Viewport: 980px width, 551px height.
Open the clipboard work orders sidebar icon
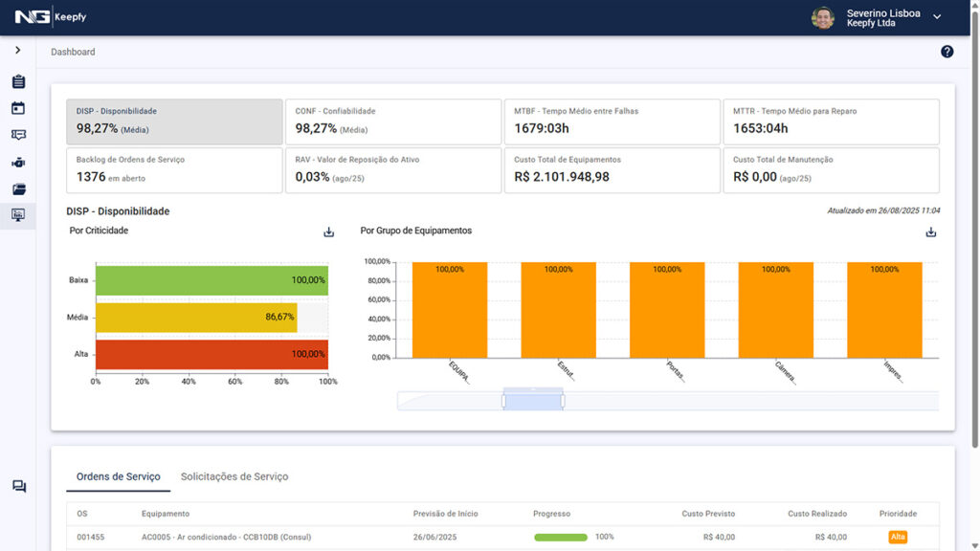click(18, 82)
